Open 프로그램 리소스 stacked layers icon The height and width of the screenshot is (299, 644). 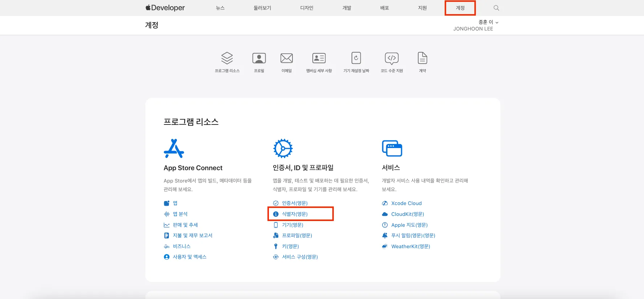tap(227, 58)
